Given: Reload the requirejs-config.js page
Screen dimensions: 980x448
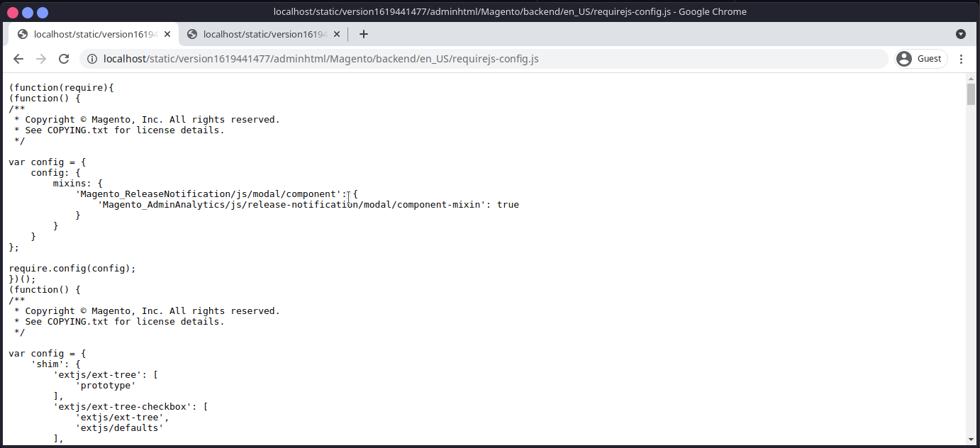Looking at the screenshot, I should tap(64, 59).
